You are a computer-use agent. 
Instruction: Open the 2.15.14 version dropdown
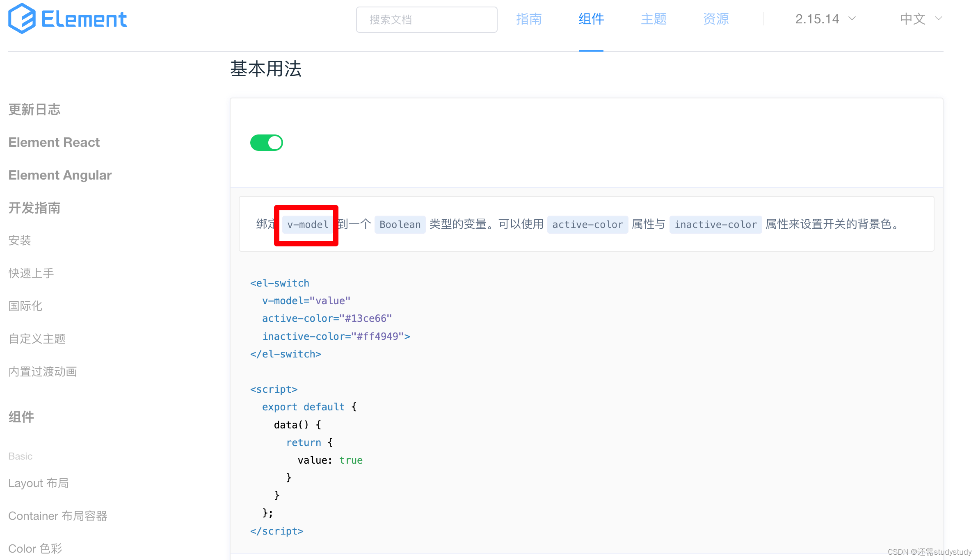pyautogui.click(x=825, y=19)
